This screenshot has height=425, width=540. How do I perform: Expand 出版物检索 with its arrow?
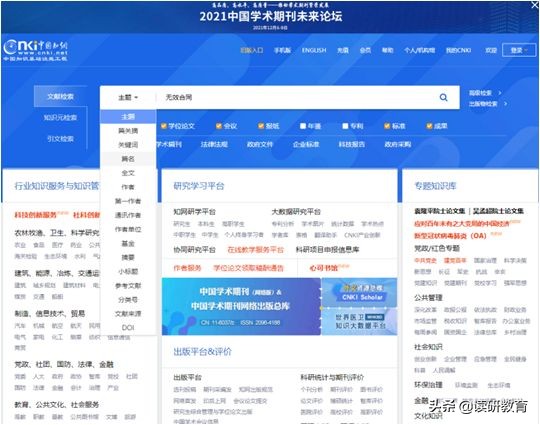click(488, 104)
